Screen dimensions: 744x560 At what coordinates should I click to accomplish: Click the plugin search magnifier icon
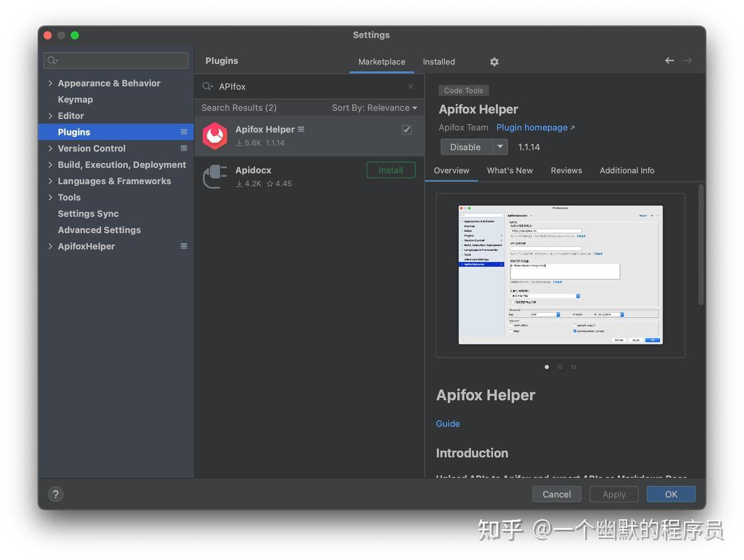pyautogui.click(x=208, y=87)
